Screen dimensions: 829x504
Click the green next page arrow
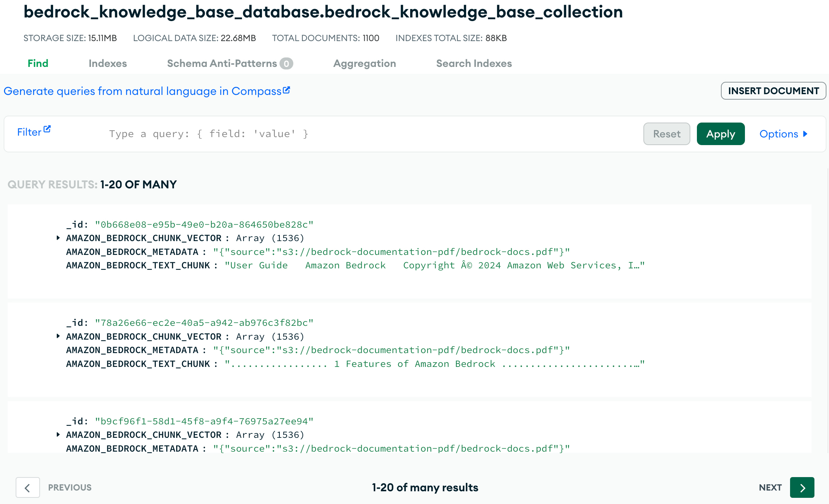pos(802,487)
